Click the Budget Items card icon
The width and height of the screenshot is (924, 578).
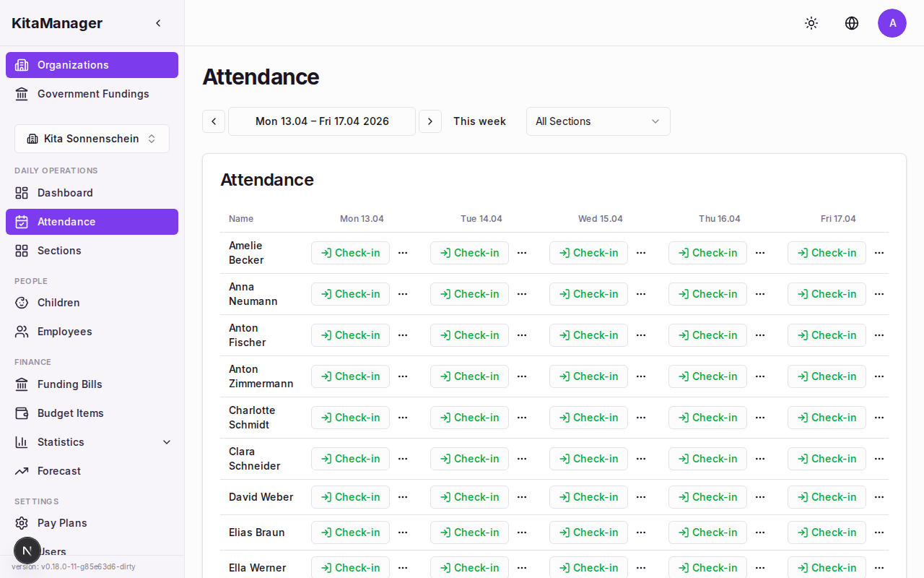coord(22,413)
